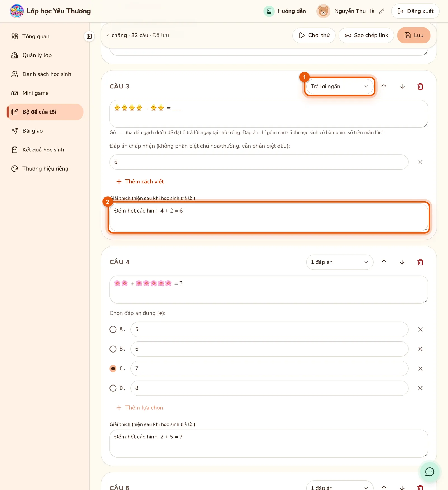This screenshot has width=448, height=490.
Task: Open Kết quả học sinh
Action: coord(45,150)
